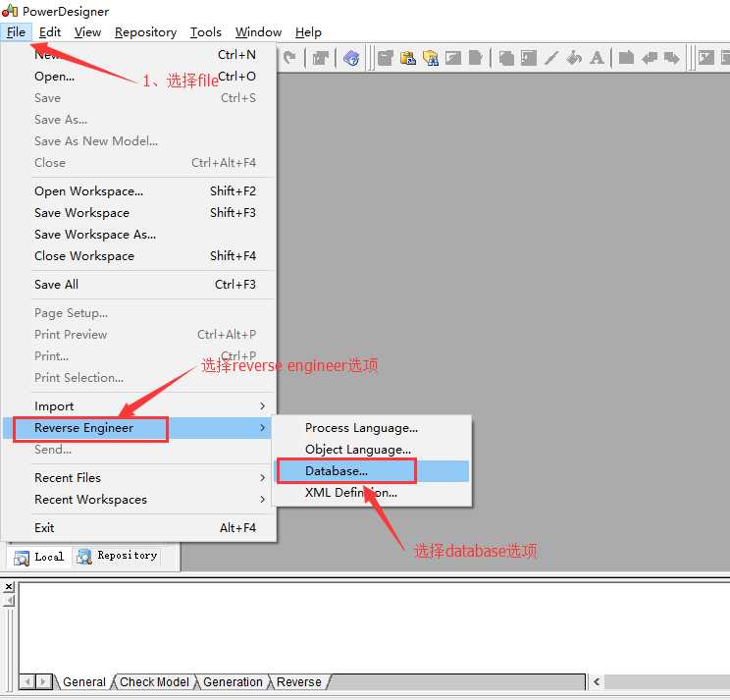
Task: Choose Save All from the File menu
Action: tap(139, 284)
